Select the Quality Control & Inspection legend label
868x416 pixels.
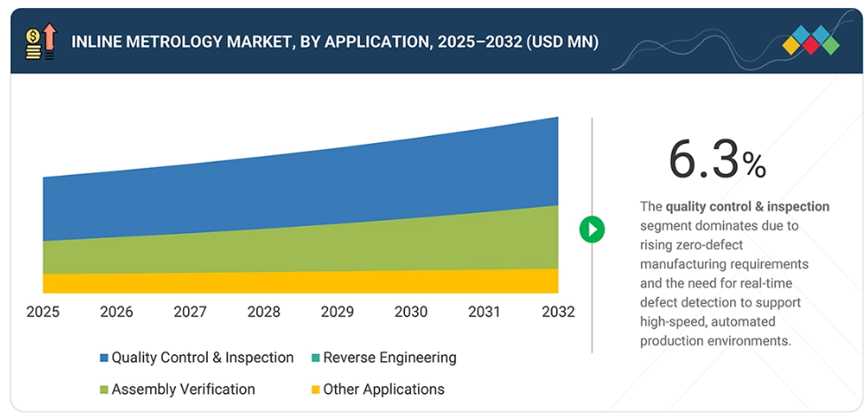(202, 358)
